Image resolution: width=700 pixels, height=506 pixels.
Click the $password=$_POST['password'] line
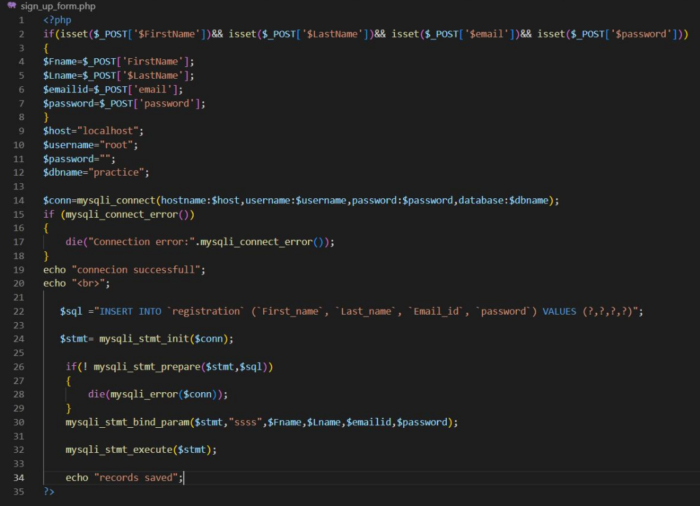point(124,104)
